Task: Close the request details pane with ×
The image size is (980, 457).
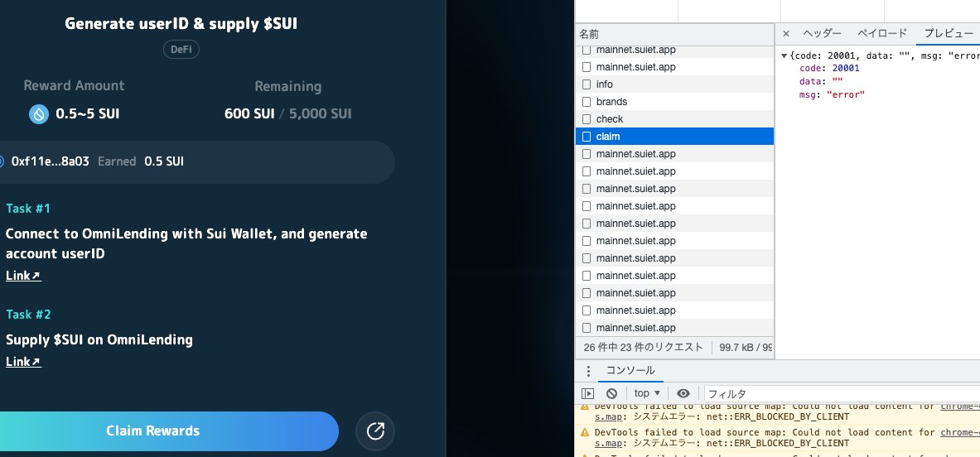Action: (785, 34)
